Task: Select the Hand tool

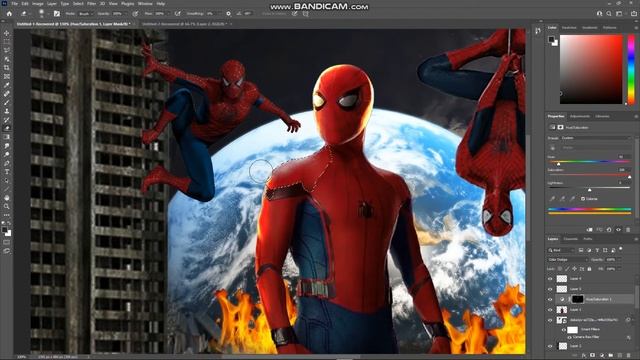Action: (x=7, y=198)
